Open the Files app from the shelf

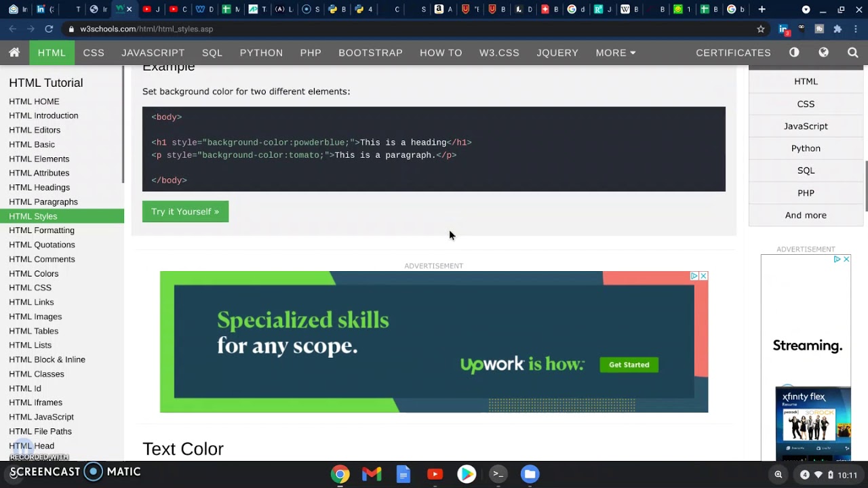click(530, 474)
